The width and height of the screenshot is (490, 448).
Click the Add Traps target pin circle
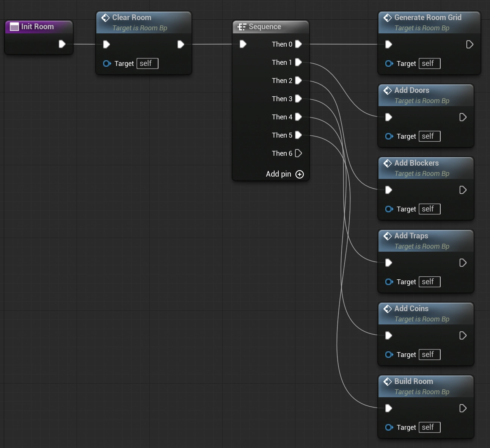point(389,282)
